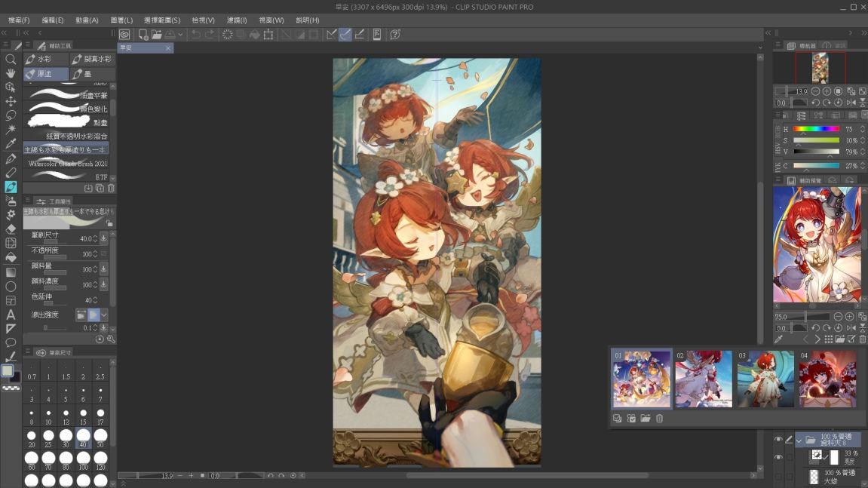The height and width of the screenshot is (488, 868).
Task: Toggle visibility of the 33% layer
Action: [778, 458]
